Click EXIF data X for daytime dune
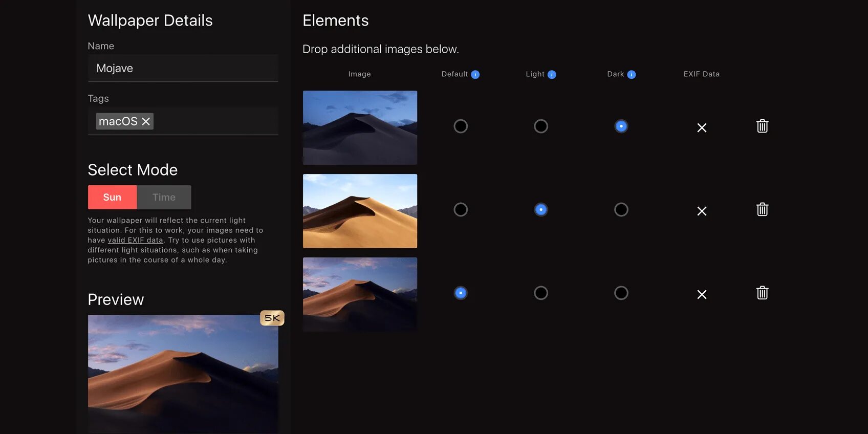868x434 pixels. [702, 211]
